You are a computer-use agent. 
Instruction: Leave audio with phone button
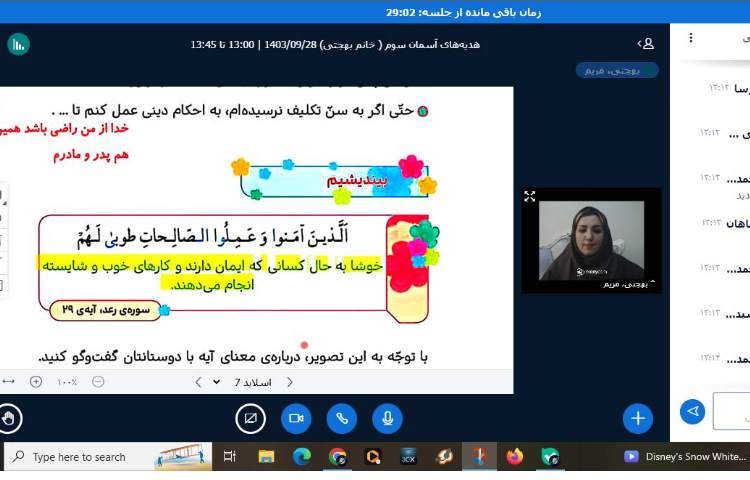tap(342, 418)
